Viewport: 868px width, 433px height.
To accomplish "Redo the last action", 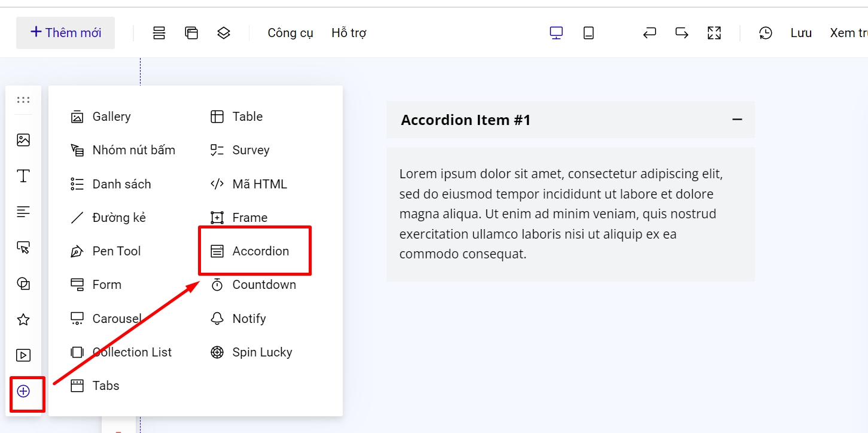I will tap(682, 33).
